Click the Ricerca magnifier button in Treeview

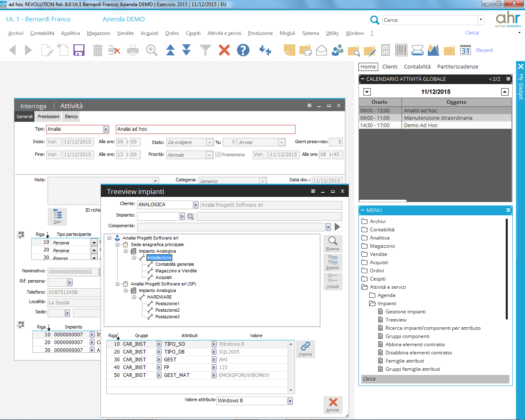coord(333,243)
